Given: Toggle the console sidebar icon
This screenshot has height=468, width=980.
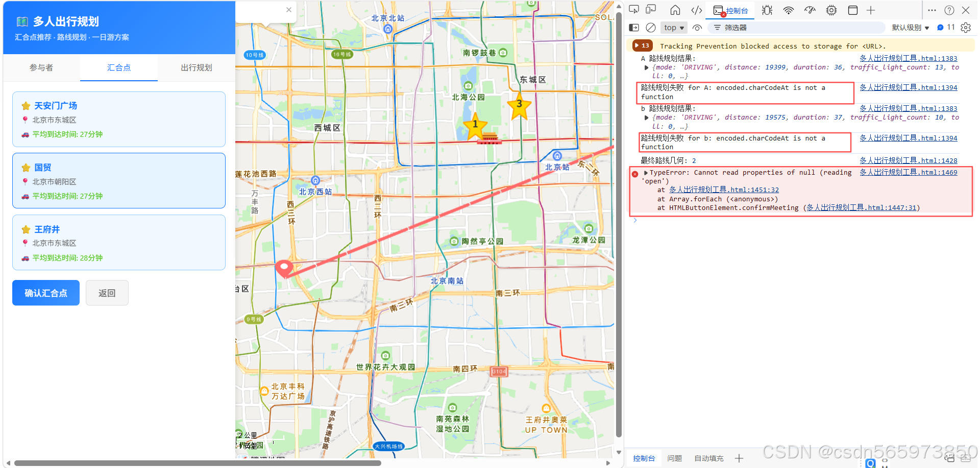Looking at the screenshot, I should (634, 28).
